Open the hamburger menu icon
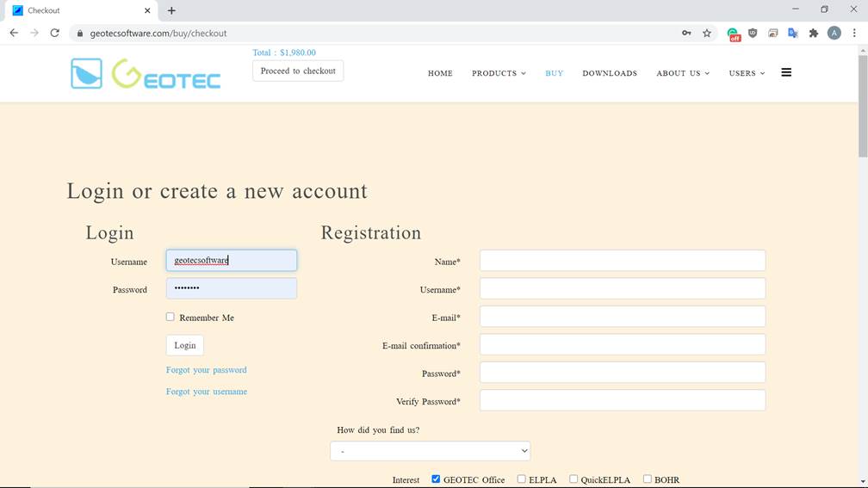Image resolution: width=868 pixels, height=488 pixels. [x=786, y=72]
